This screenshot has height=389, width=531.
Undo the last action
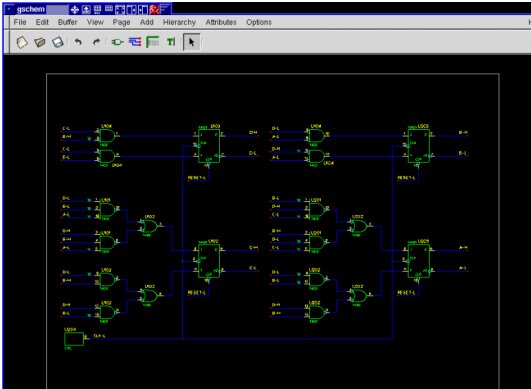click(78, 42)
